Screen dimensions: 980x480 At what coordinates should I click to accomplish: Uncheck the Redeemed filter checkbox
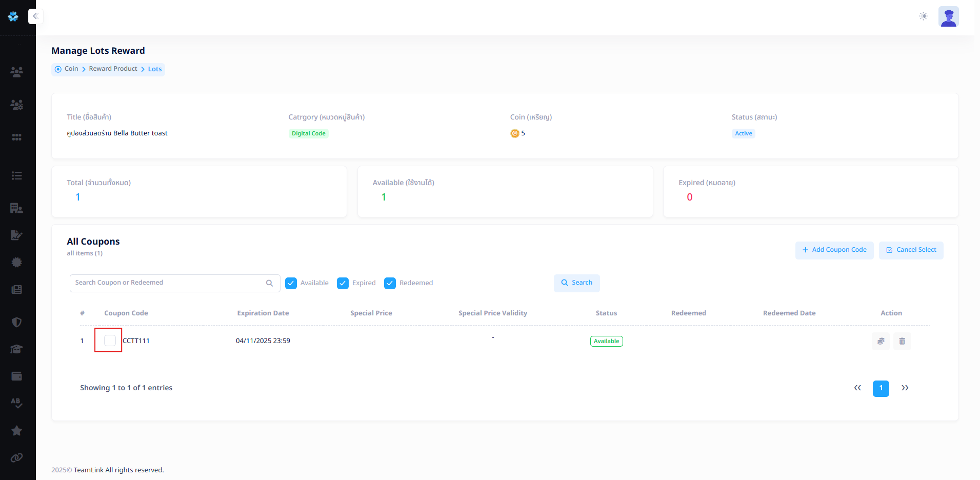point(390,283)
